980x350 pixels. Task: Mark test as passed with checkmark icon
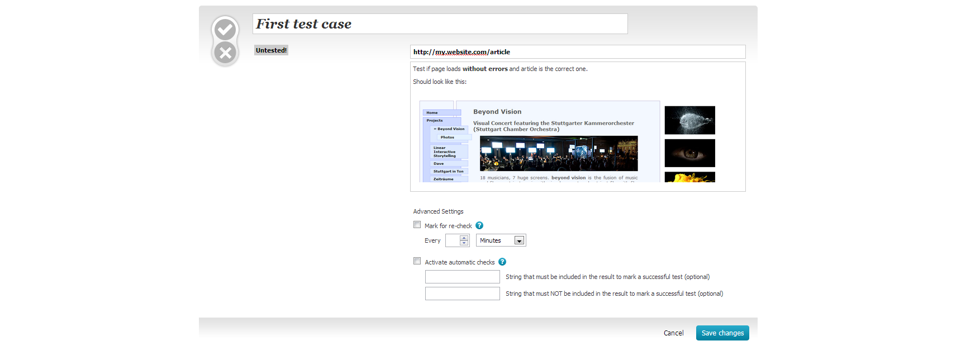[225, 29]
